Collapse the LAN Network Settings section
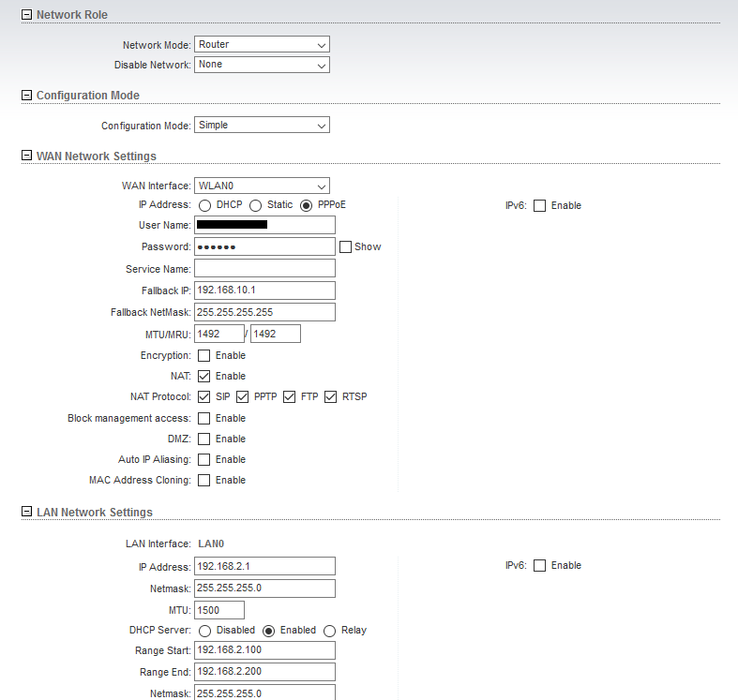 [x=27, y=512]
